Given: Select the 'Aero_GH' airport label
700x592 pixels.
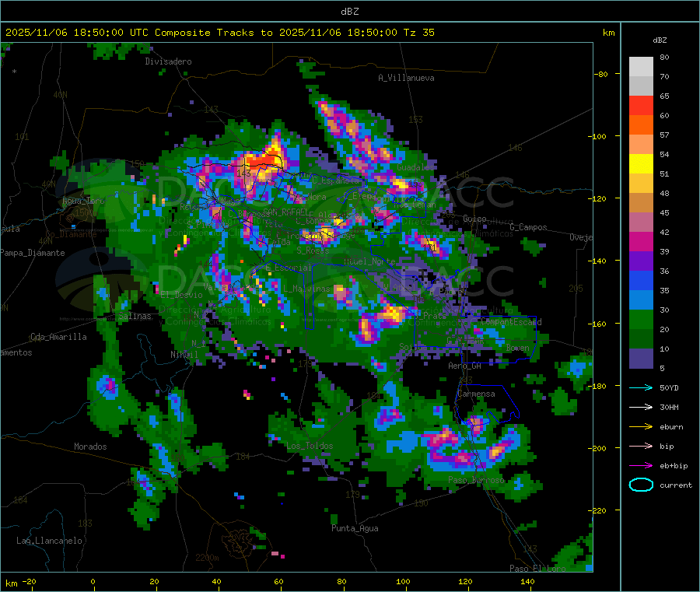Looking at the screenshot, I should [465, 366].
